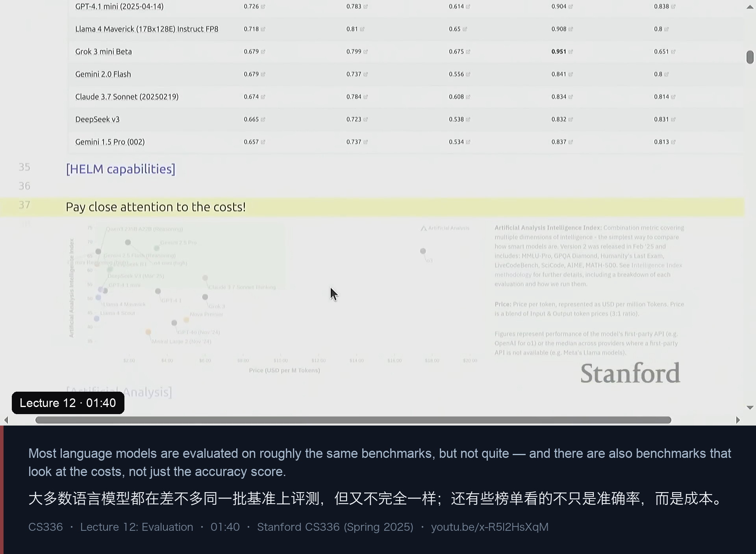Click link icon next to 0.841 in Gemini 2.0 Flash row
The image size is (756, 554).
point(571,74)
